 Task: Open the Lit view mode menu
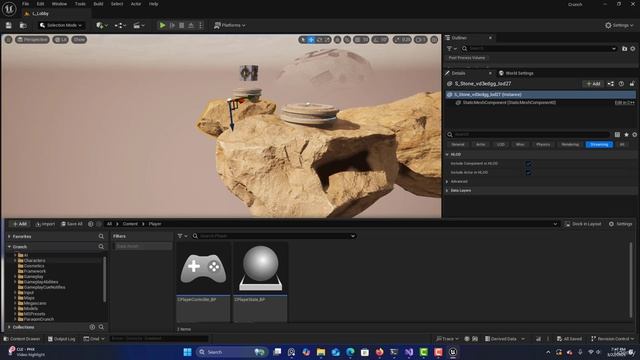tap(60, 40)
